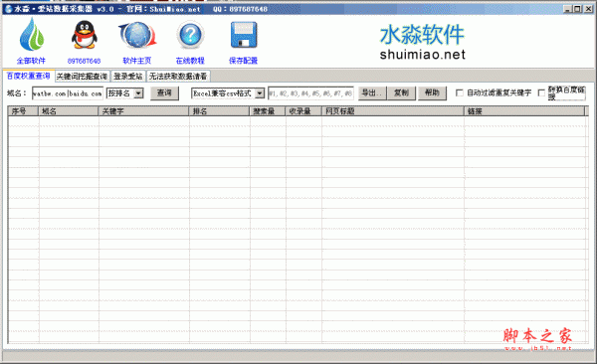Viewport: 597px width, 364px height.
Task: Close the application window
Action: [x=588, y=9]
